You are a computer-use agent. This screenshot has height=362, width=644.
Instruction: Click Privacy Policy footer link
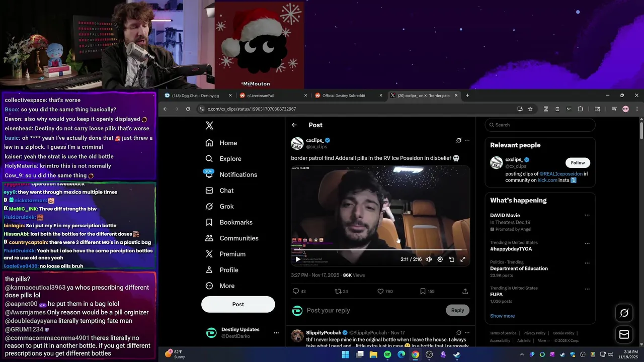[x=534, y=333]
